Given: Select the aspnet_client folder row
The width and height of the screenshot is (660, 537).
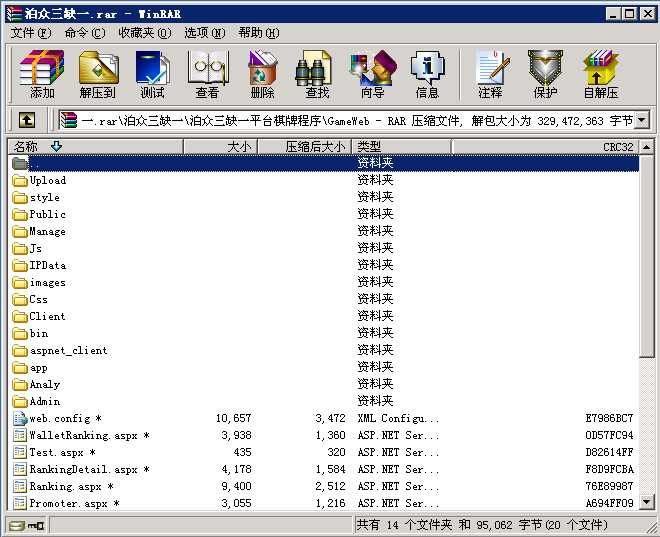Looking at the screenshot, I should (x=323, y=351).
